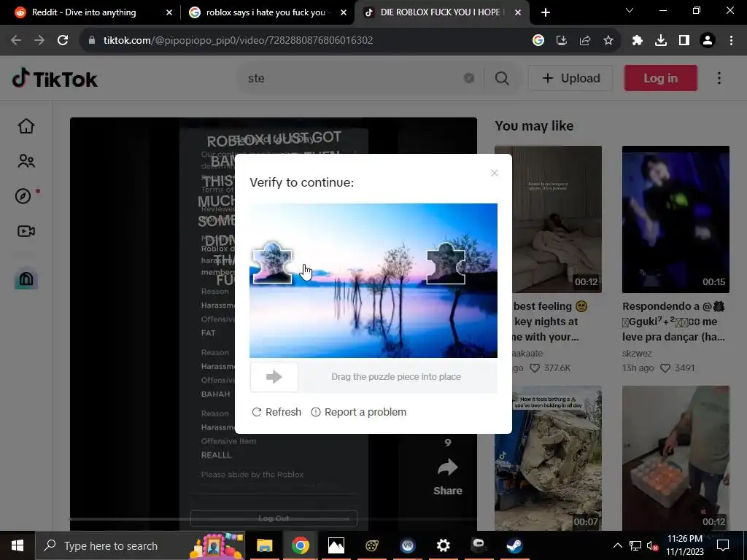This screenshot has width=747, height=560.
Task: Click the 377.6K likes heart icon
Action: pos(535,368)
